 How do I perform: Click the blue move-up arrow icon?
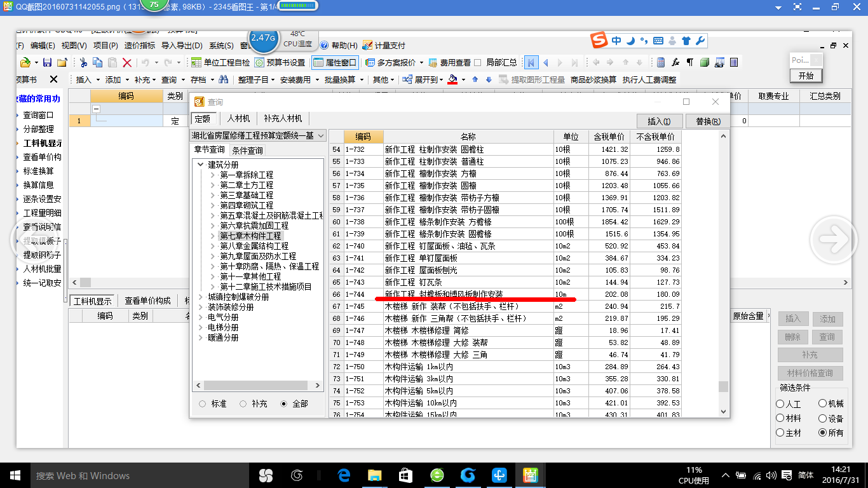pyautogui.click(x=476, y=79)
